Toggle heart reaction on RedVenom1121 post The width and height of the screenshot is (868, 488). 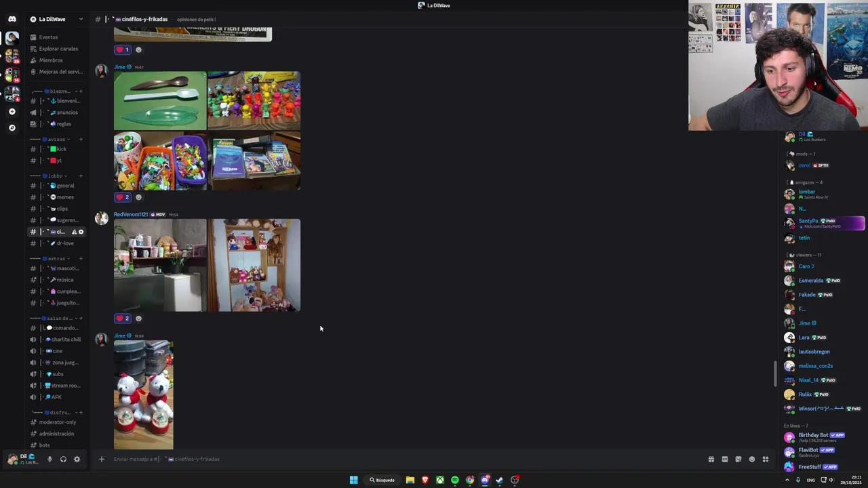[x=123, y=319]
